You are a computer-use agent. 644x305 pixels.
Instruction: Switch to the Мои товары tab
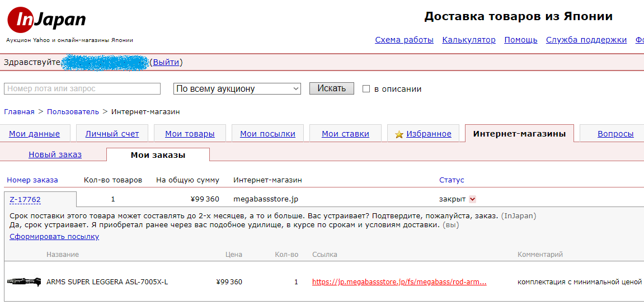pos(190,134)
